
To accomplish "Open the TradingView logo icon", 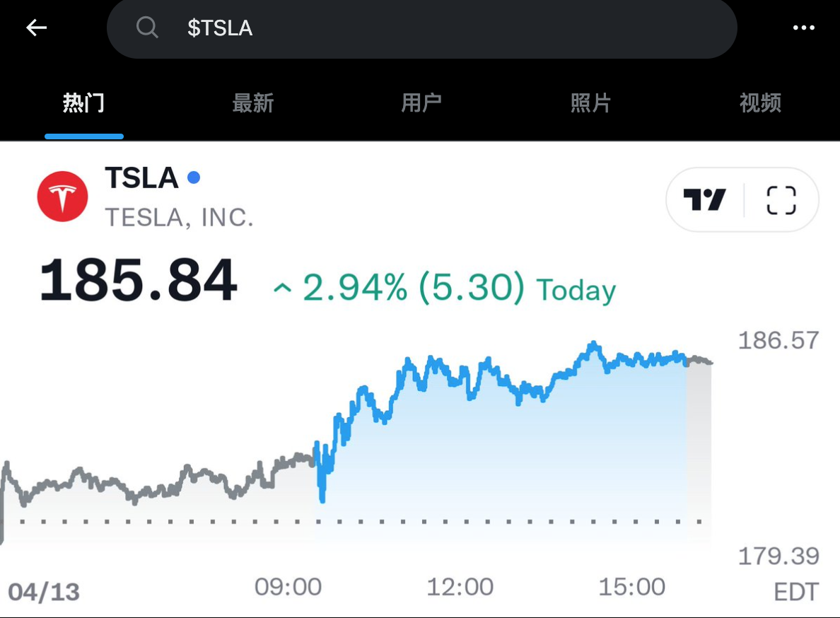I will tap(705, 199).
